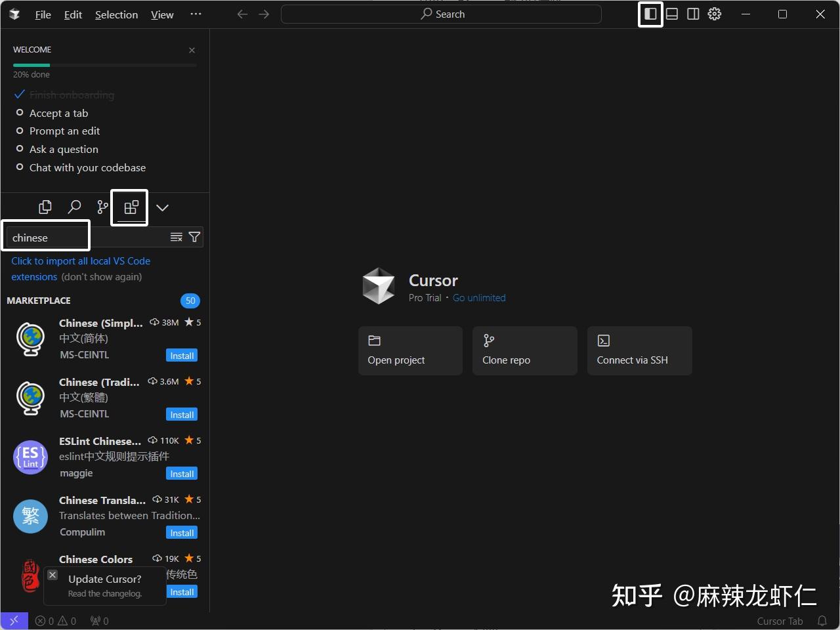The height and width of the screenshot is (630, 840).
Task: Collapse the sidebar views with the chevron
Action: 162,207
